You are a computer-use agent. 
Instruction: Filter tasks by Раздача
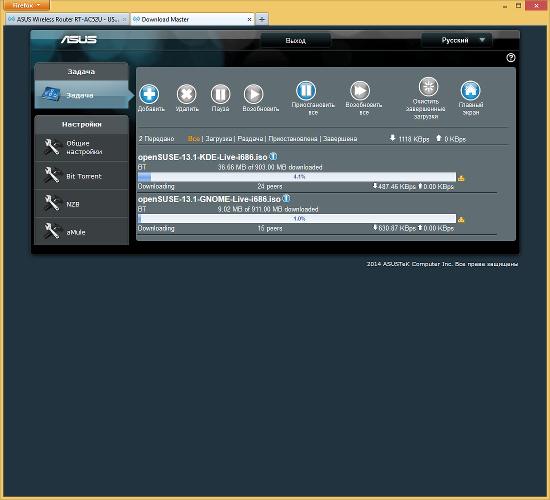(250, 139)
